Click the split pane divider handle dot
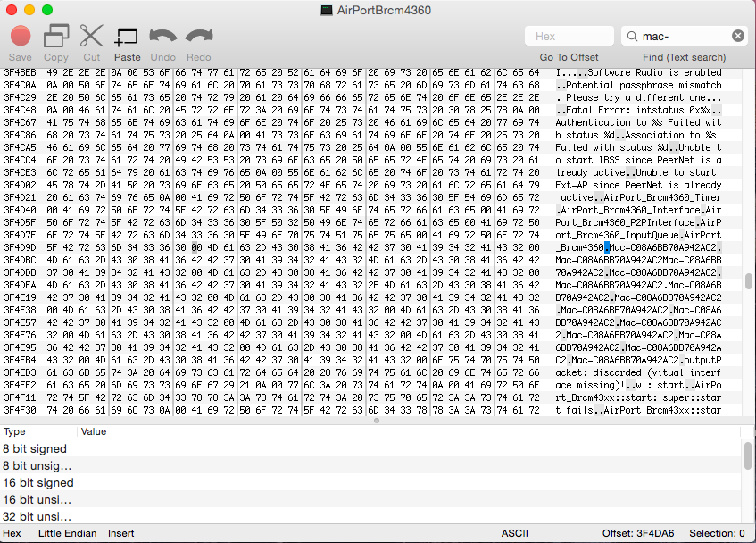The image size is (756, 543). point(377,421)
